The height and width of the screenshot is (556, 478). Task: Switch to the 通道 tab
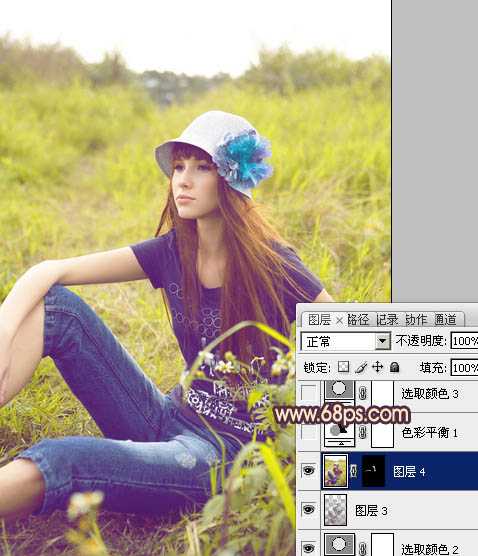click(x=445, y=320)
